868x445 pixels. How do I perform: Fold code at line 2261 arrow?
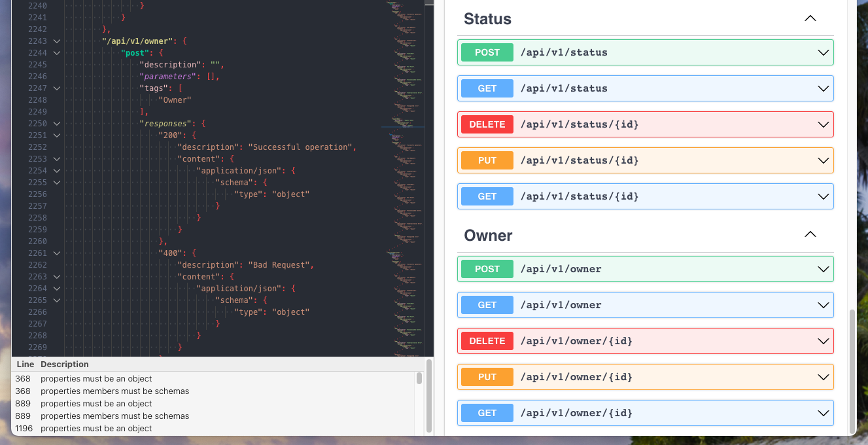[57, 253]
